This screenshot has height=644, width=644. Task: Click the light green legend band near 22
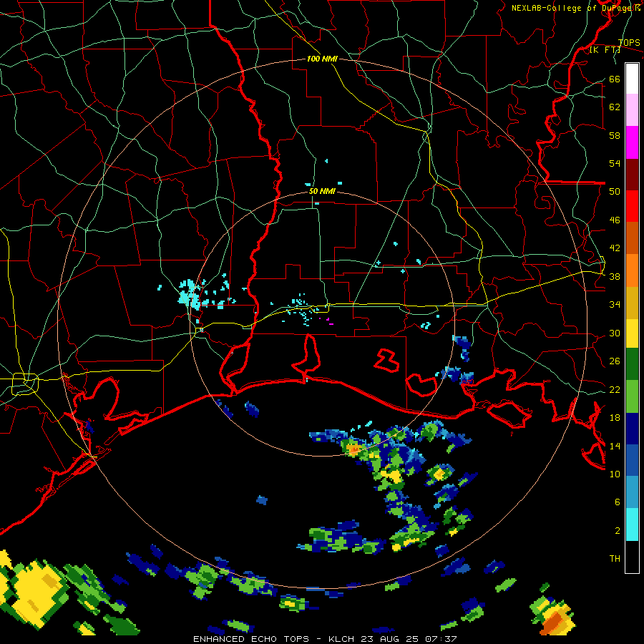point(632,396)
